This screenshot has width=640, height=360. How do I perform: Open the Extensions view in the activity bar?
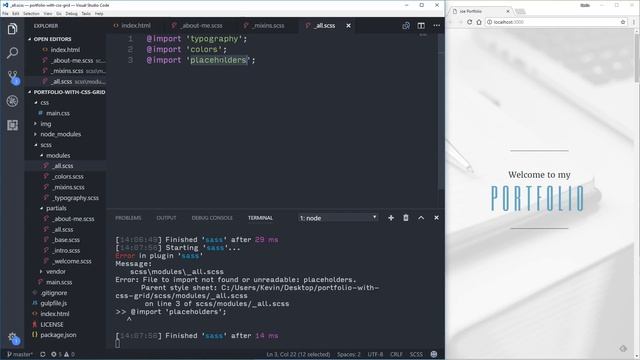[12, 125]
